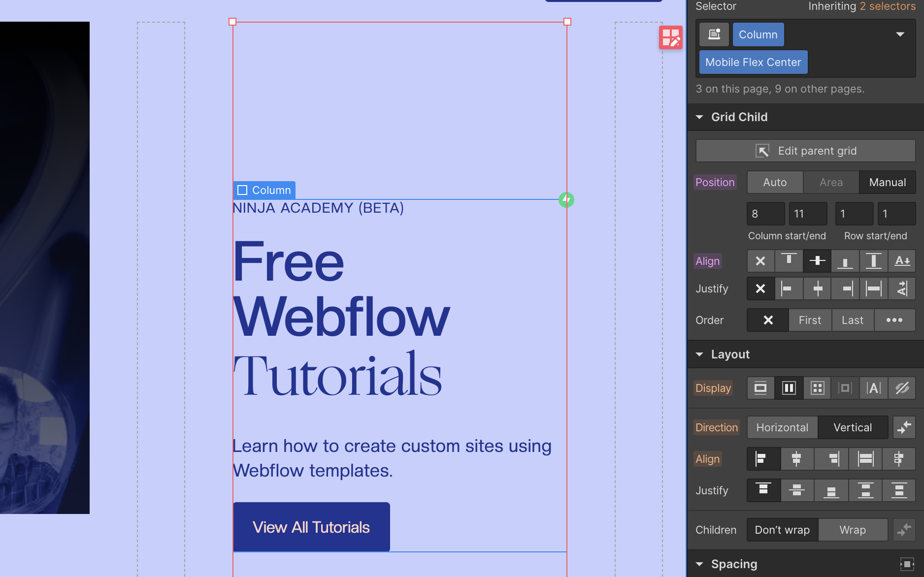Set flex align to end
The width and height of the screenshot is (924, 577).
pos(831,459)
